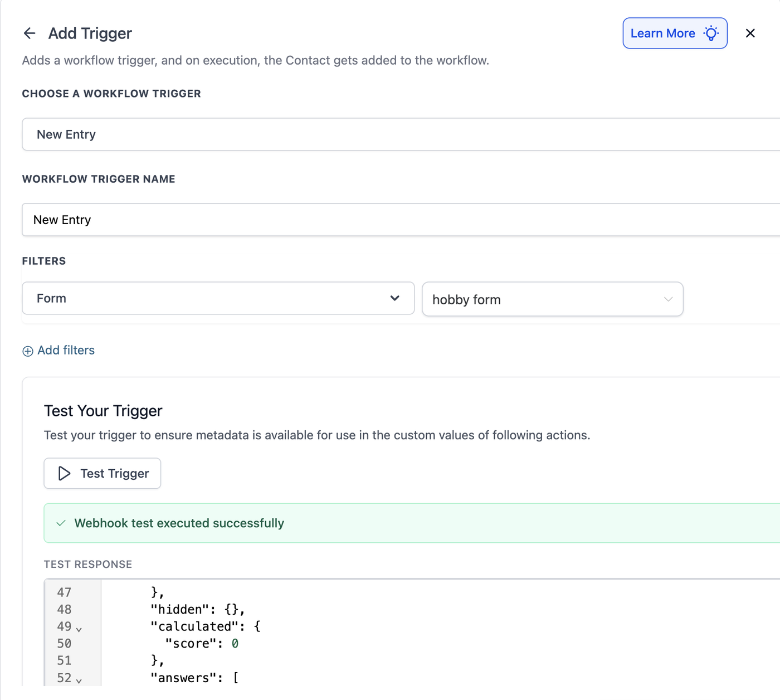
Task: Collapse the code fold arrow on line 52
Action: pyautogui.click(x=79, y=681)
